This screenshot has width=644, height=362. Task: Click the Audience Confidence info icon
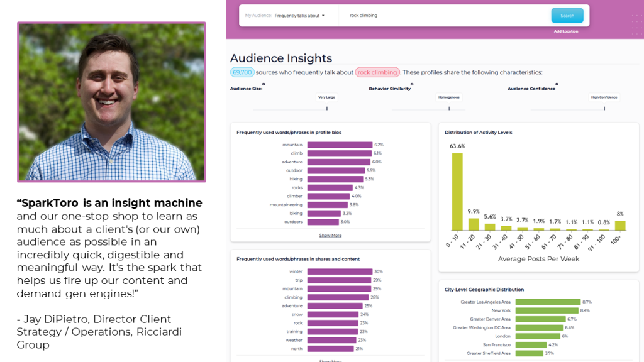coord(557,84)
